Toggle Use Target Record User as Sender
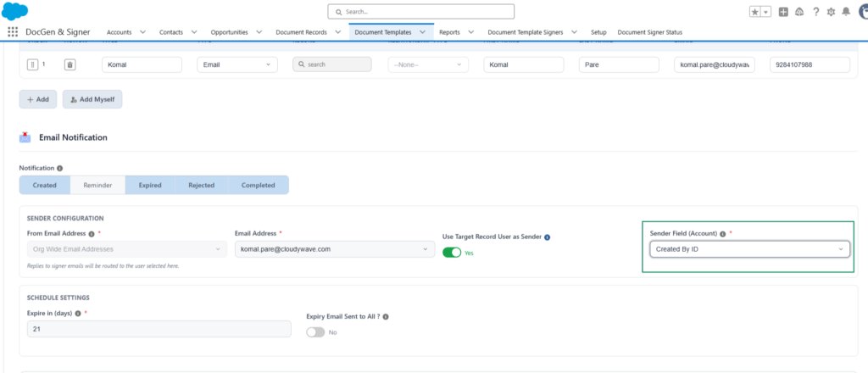868x373 pixels. (x=452, y=253)
